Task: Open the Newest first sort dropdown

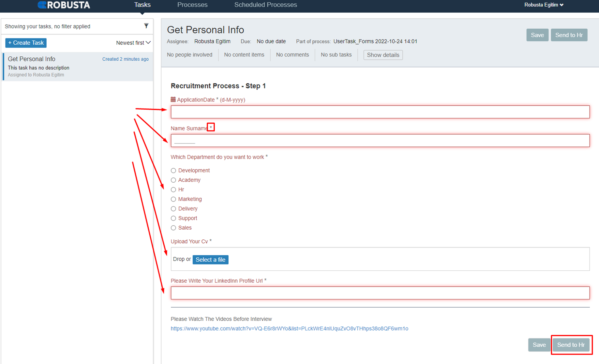Action: click(133, 43)
